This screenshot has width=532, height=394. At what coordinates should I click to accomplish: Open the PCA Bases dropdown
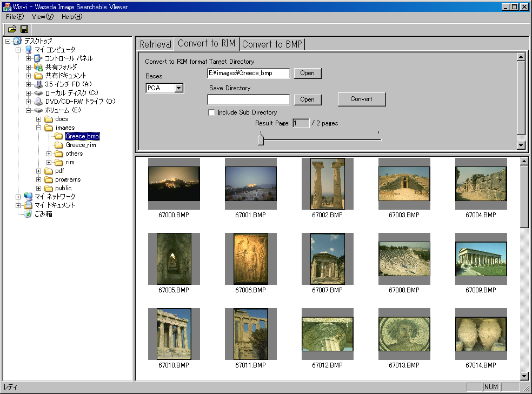179,88
